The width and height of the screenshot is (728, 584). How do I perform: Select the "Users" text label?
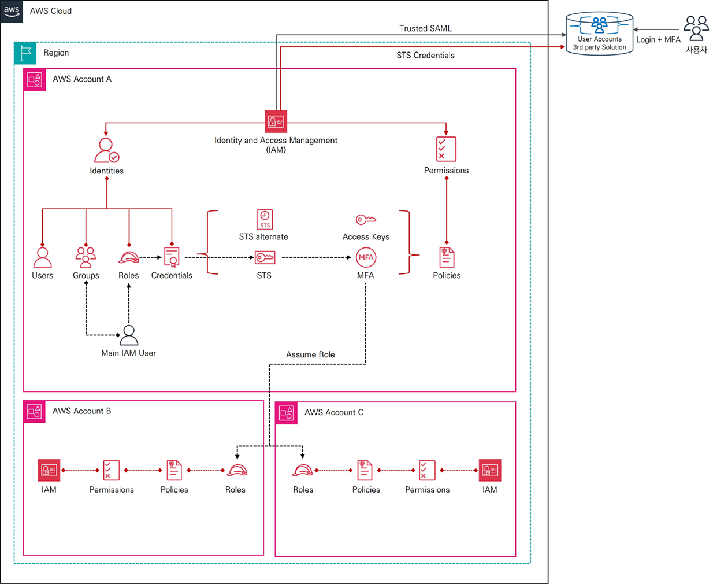42,275
